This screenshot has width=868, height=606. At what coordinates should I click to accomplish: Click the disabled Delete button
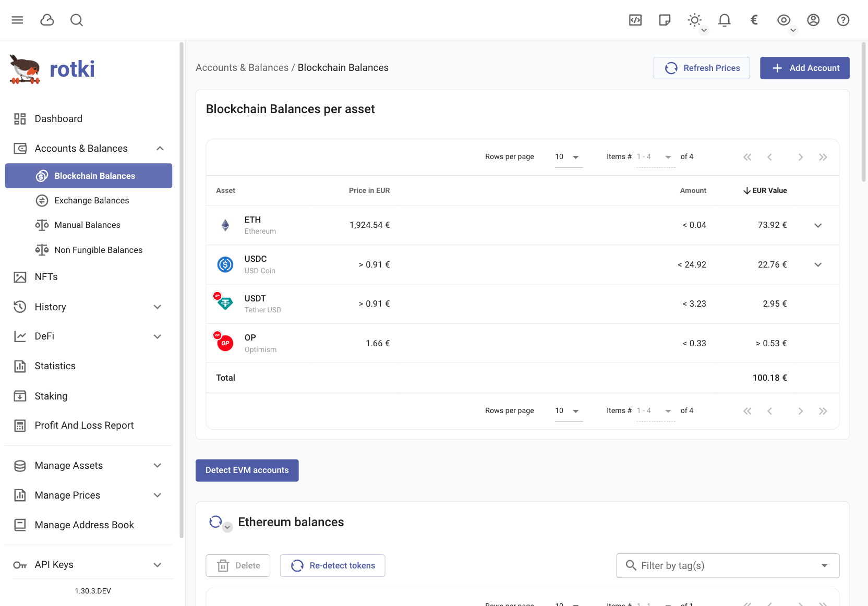click(238, 565)
